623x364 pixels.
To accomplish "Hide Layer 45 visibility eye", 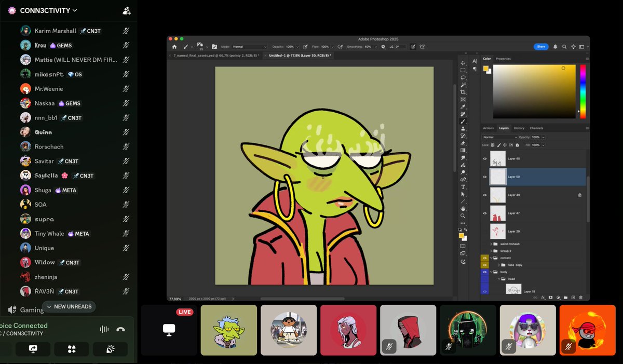I will click(x=485, y=158).
